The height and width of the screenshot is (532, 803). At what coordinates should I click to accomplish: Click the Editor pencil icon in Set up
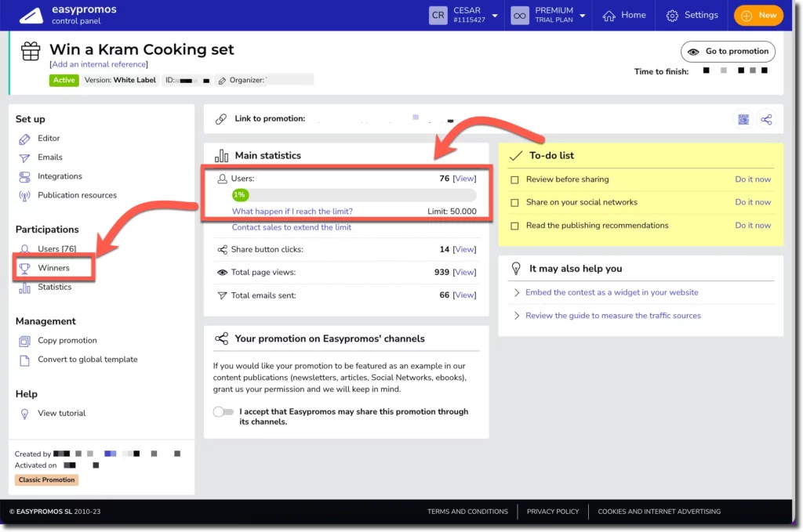pos(24,139)
